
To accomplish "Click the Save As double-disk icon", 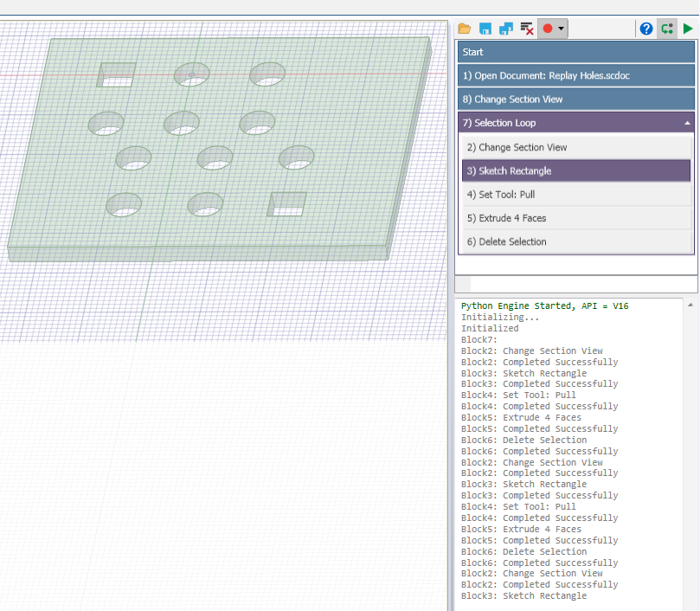I will 506,29.
